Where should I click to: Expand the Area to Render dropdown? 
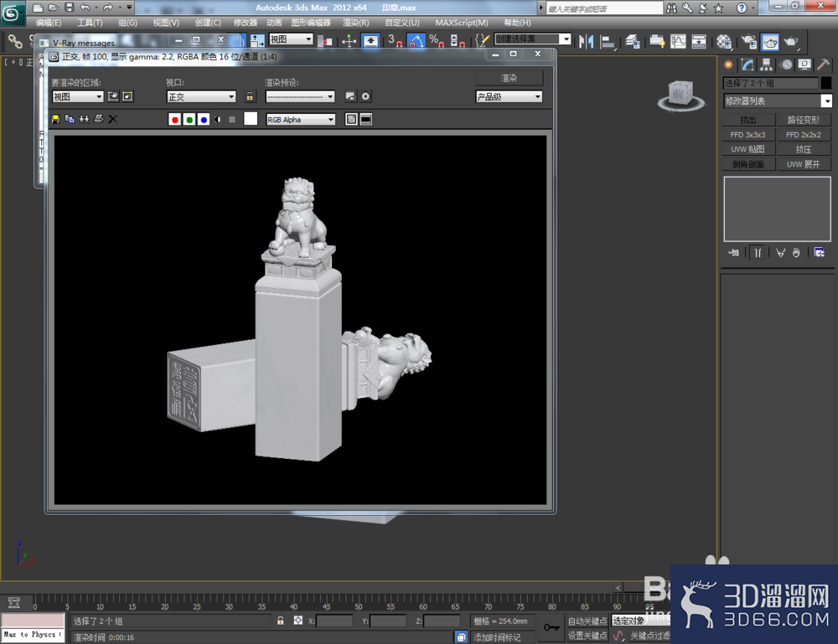(77, 96)
